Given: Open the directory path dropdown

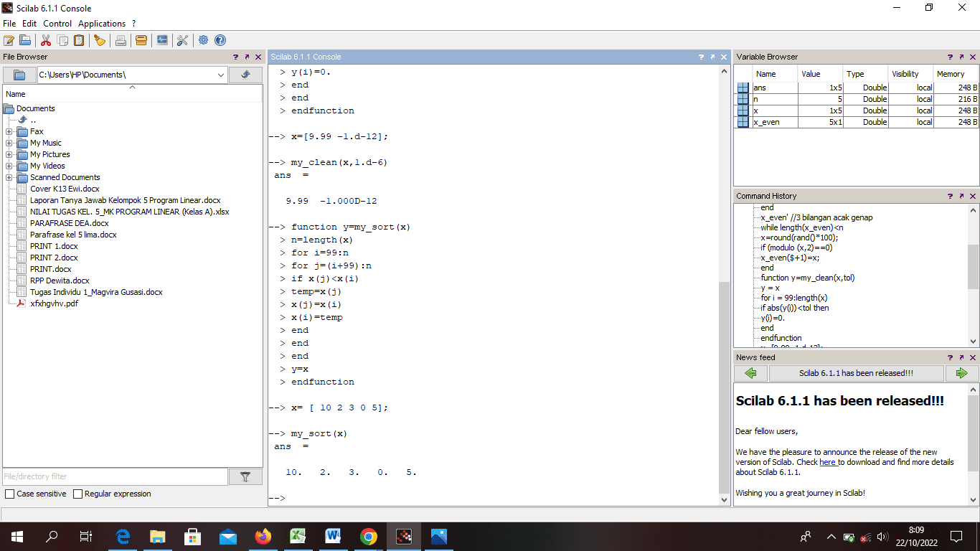Looking at the screenshot, I should (220, 75).
